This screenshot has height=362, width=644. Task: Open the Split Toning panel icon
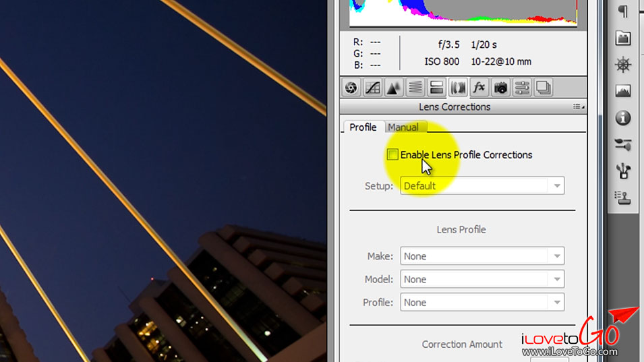pos(436,88)
